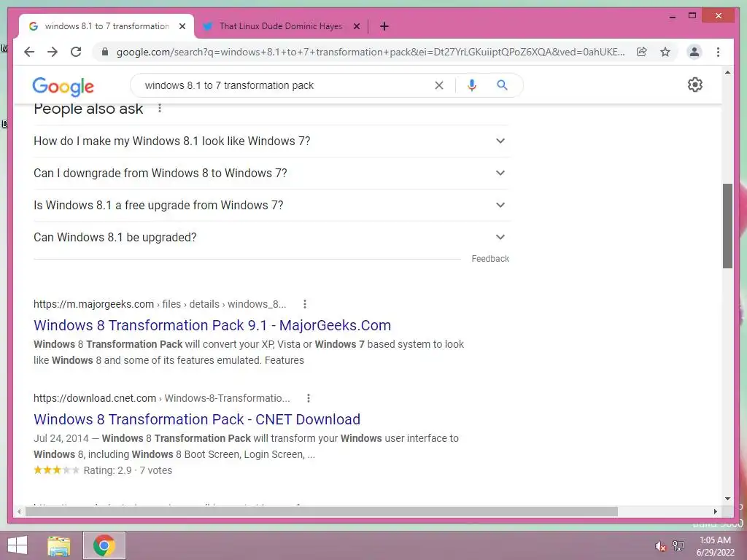
Task: Go to Google home via logo
Action: point(63,86)
